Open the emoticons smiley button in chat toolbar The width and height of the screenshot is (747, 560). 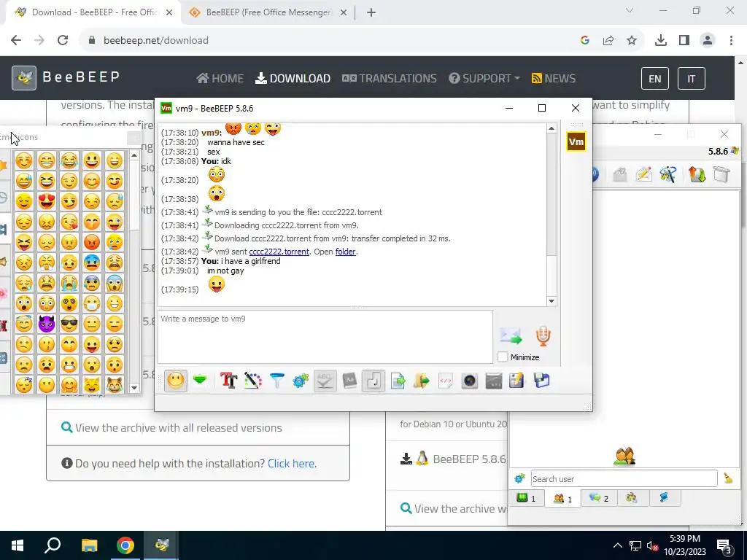pos(175,381)
